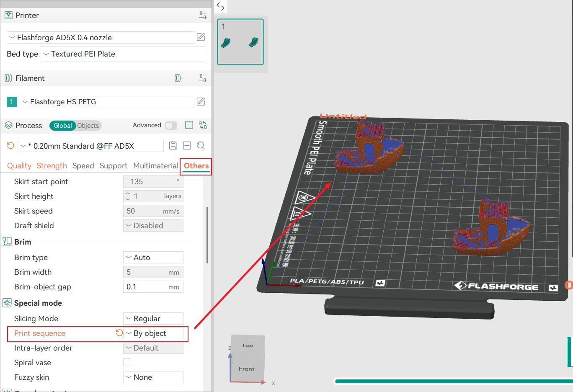Click the add filament icon
This screenshot has height=392, width=573.
[x=179, y=78]
